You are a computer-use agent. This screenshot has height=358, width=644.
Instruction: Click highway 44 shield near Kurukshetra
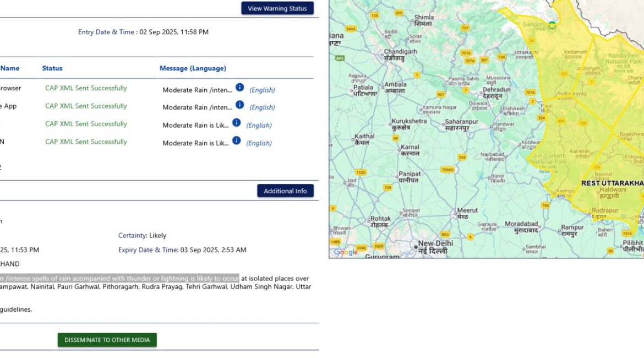point(396,138)
